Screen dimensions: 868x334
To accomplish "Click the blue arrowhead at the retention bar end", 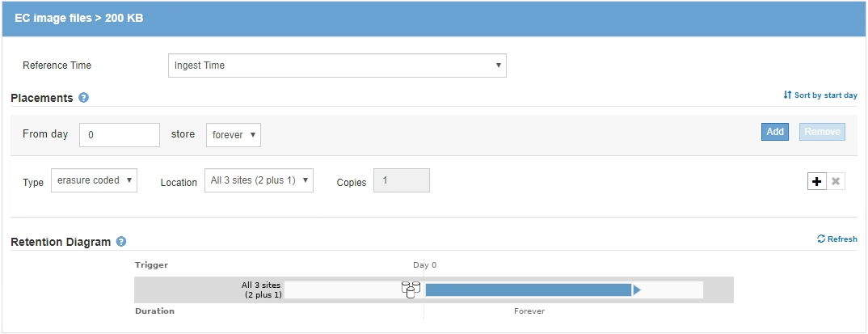I will coord(637,290).
